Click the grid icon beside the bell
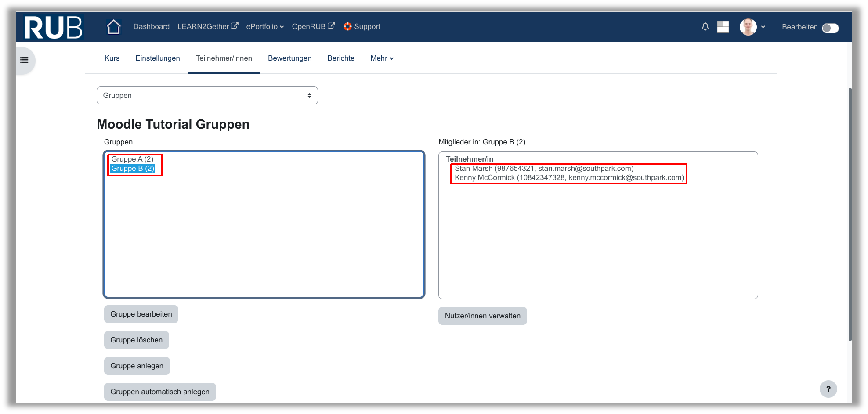The image size is (868, 414). click(723, 27)
